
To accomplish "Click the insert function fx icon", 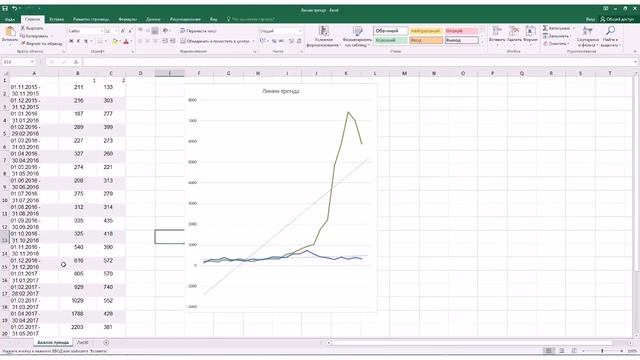I will [76, 62].
